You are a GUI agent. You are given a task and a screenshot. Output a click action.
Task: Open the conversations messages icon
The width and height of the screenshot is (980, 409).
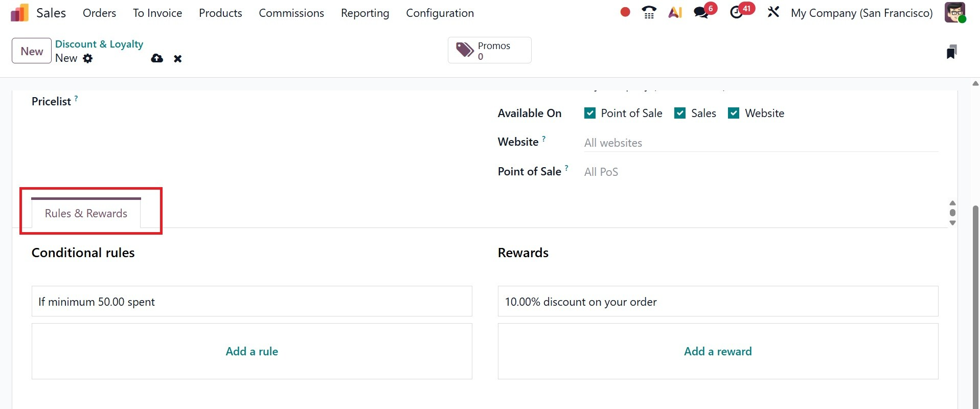tap(701, 12)
